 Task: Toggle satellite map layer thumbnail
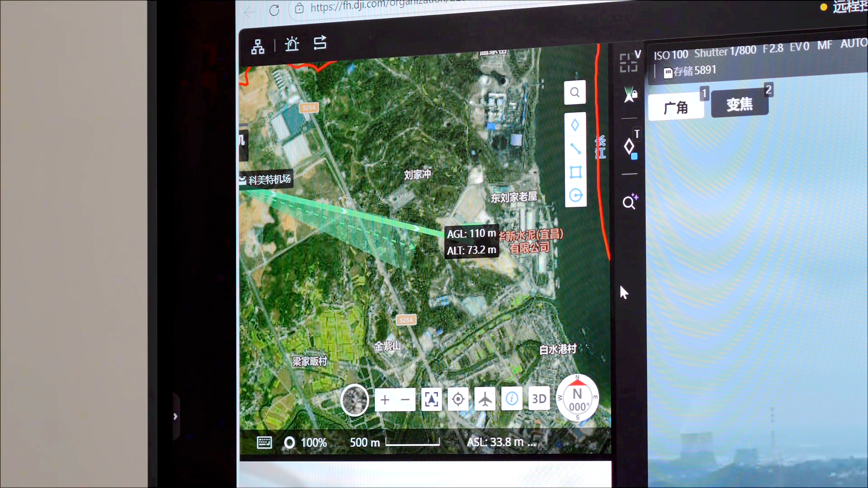point(354,400)
